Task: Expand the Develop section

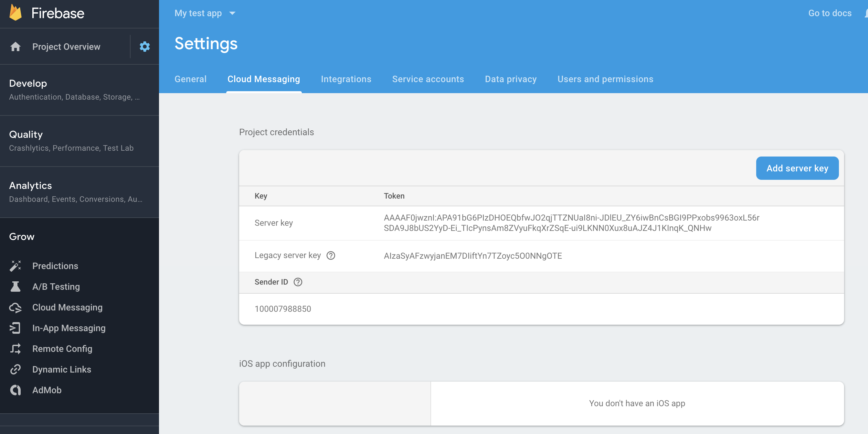Action: (x=79, y=90)
